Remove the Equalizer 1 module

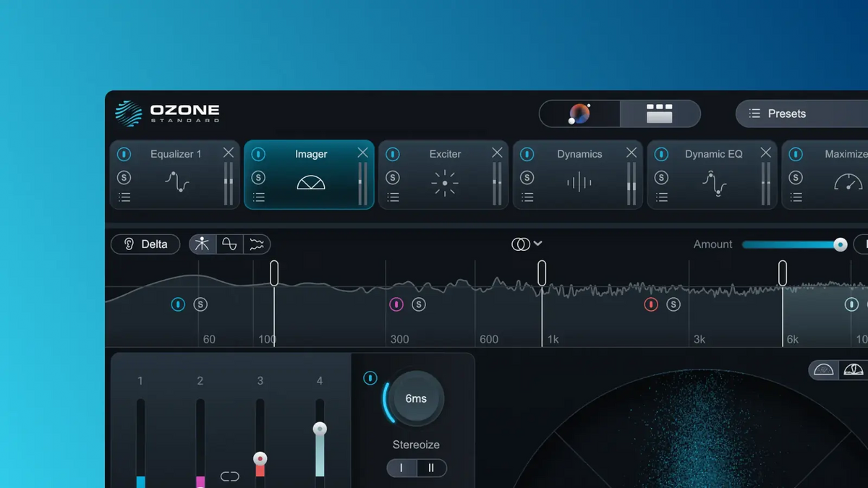click(x=229, y=153)
